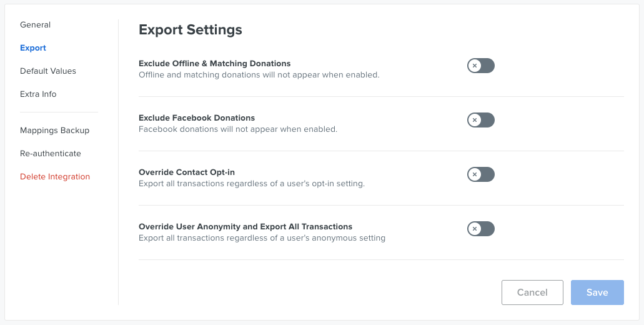Viewport: 644px width, 325px height.
Task: Enable Override User Anonymity toggle
Action: click(x=480, y=229)
